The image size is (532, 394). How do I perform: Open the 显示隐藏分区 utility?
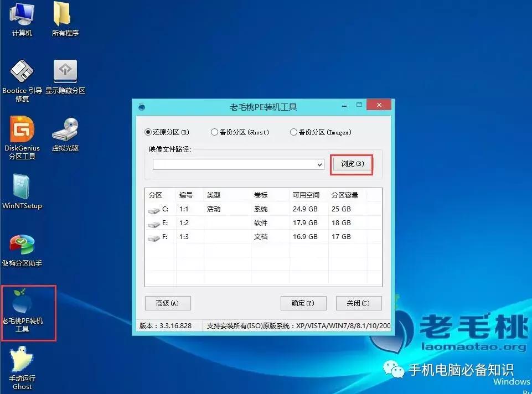65,70
